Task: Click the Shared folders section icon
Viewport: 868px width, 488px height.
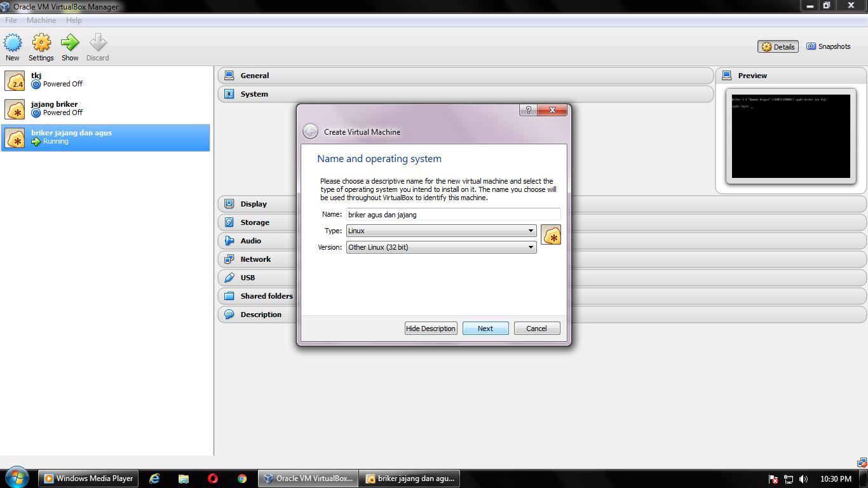Action: (229, 296)
